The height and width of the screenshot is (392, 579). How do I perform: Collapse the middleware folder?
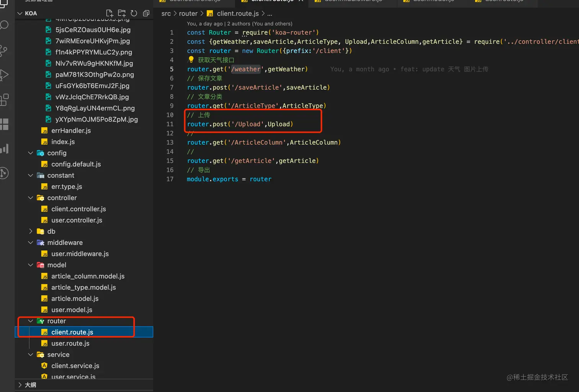click(x=31, y=242)
